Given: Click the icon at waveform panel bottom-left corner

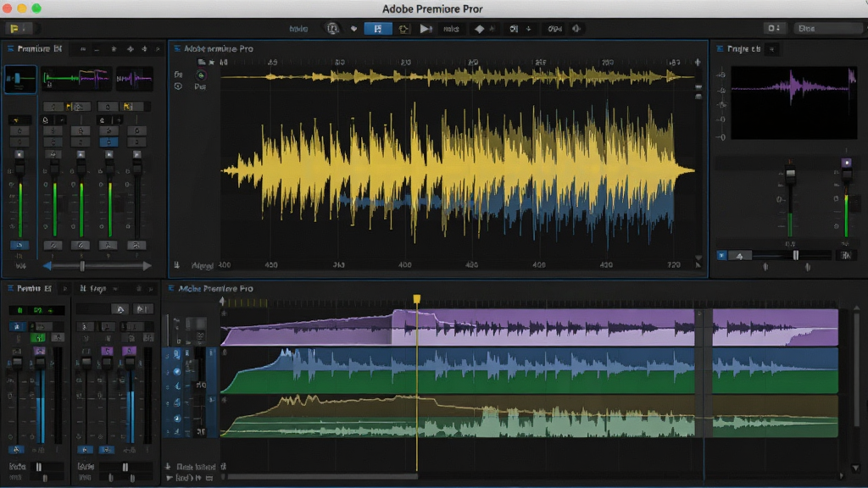Looking at the screenshot, I should click(x=177, y=265).
